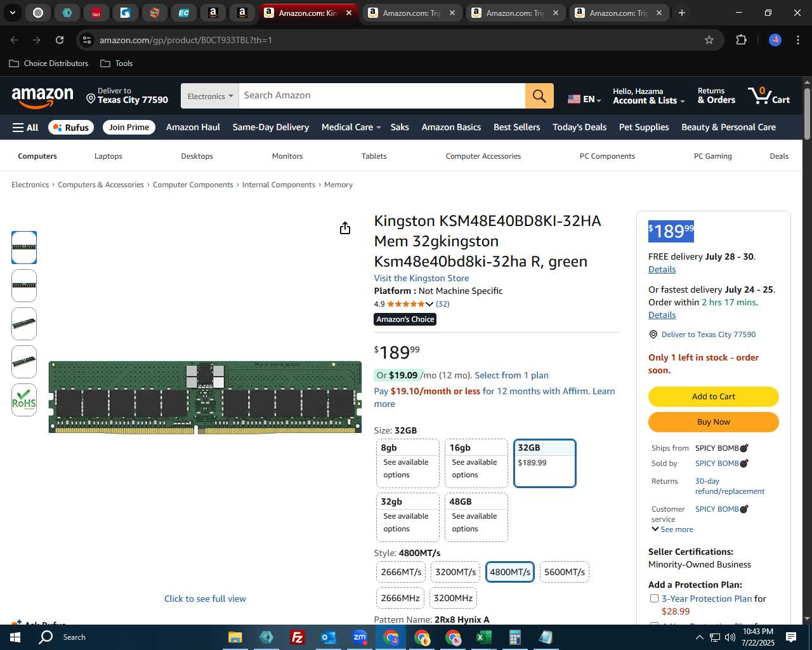Open the Chrome extensions puzzle icon
Image resolution: width=812 pixels, height=650 pixels.
pos(741,40)
